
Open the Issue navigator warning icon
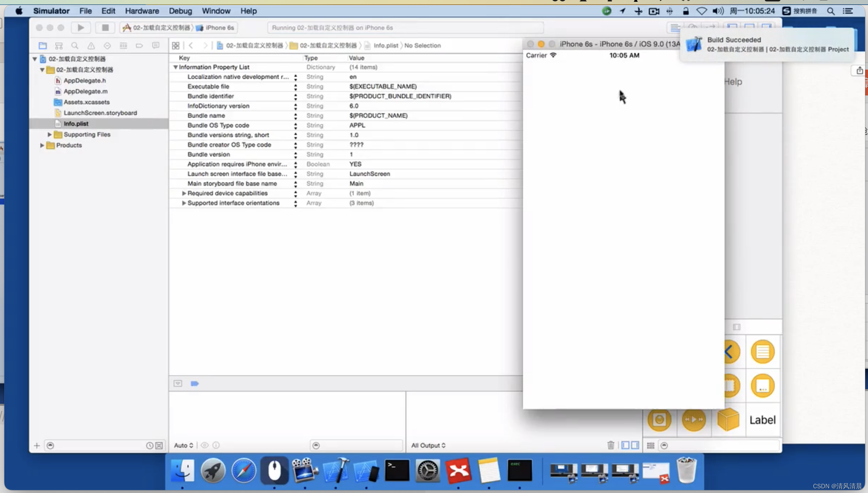click(91, 46)
